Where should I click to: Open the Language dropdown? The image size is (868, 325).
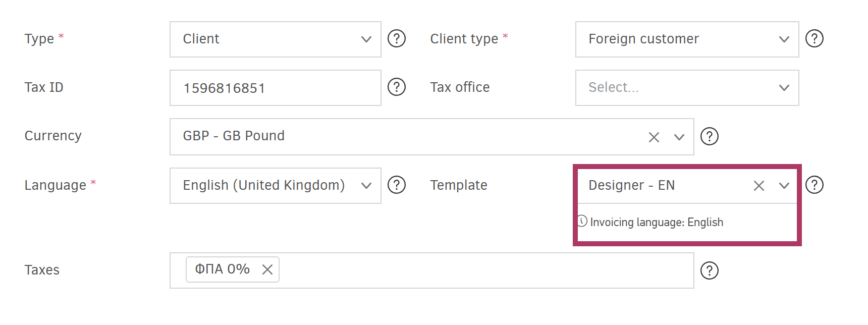pyautogui.click(x=366, y=185)
